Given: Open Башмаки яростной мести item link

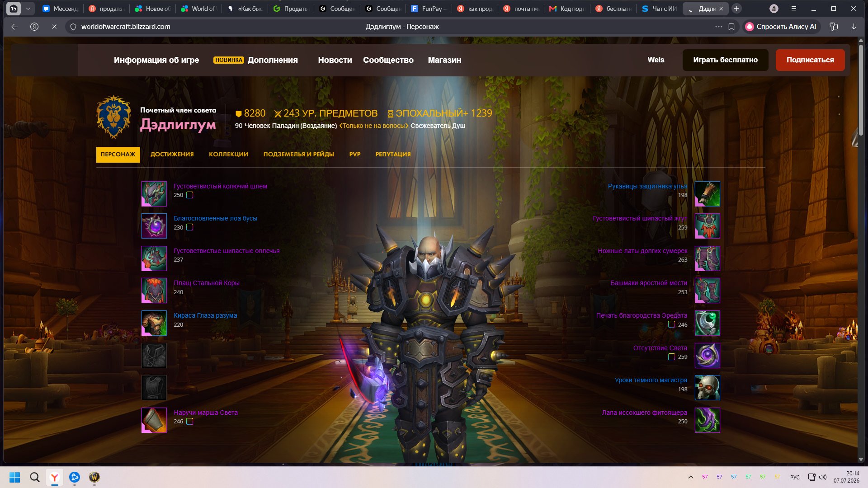Looking at the screenshot, I should 649,283.
